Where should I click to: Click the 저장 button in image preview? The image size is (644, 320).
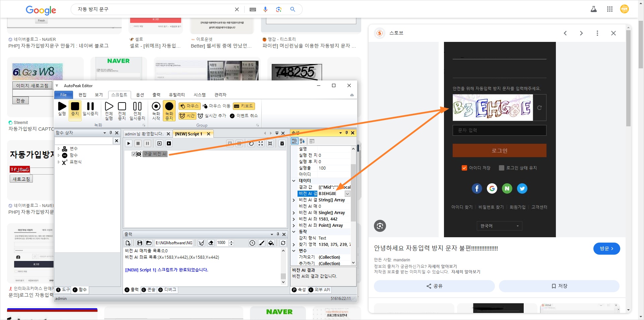coord(559,286)
